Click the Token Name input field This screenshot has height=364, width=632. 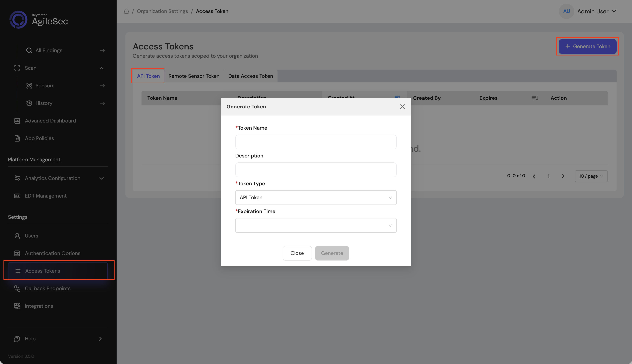pos(315,142)
